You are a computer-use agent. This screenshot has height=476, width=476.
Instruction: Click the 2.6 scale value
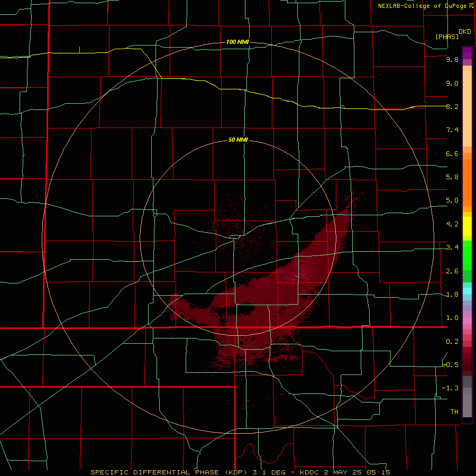452,271
